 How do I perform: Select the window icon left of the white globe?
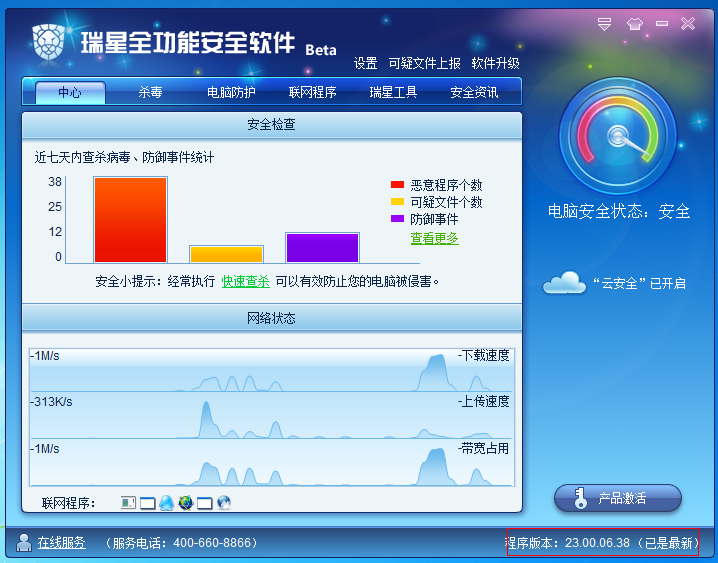pos(205,503)
